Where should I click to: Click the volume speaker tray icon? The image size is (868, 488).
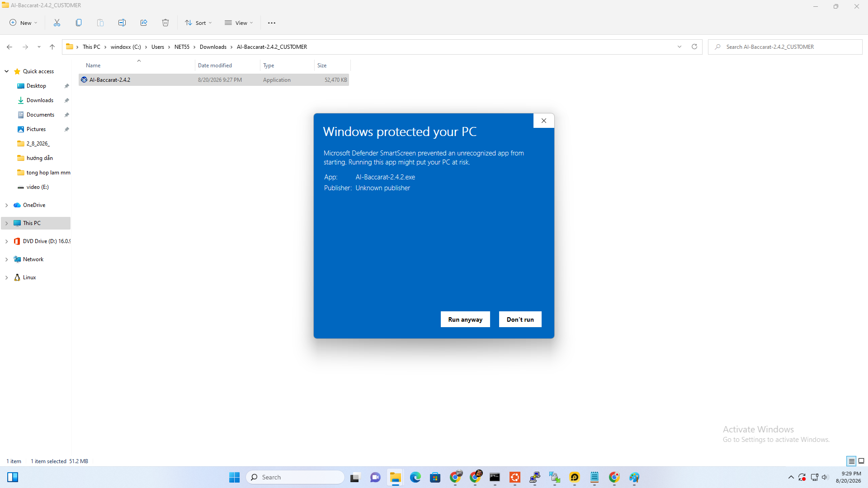(x=825, y=477)
